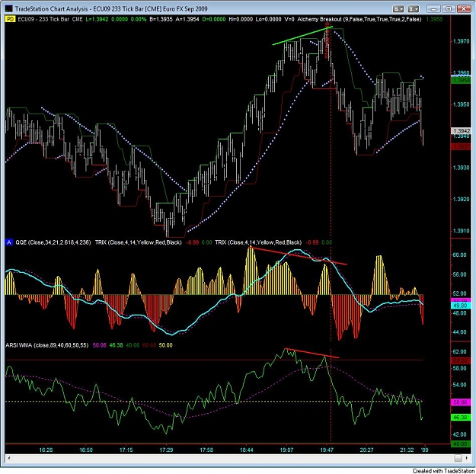Click the 16:50 time axis label
This screenshot has width=476, height=474.
tap(86, 450)
